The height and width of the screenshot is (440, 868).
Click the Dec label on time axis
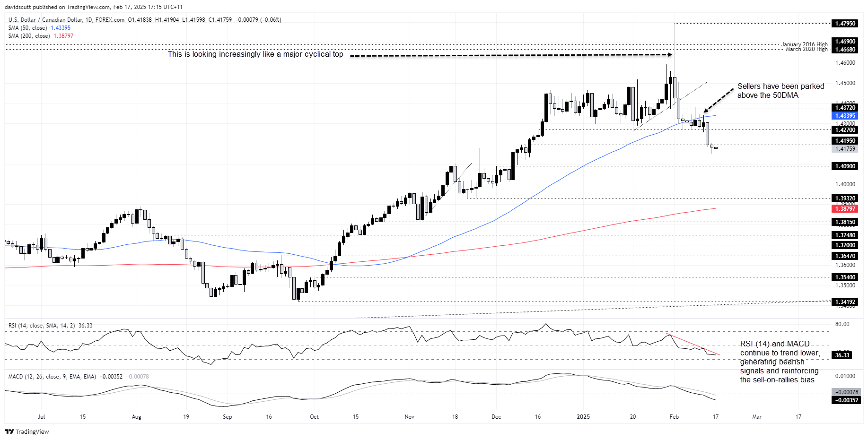point(496,417)
